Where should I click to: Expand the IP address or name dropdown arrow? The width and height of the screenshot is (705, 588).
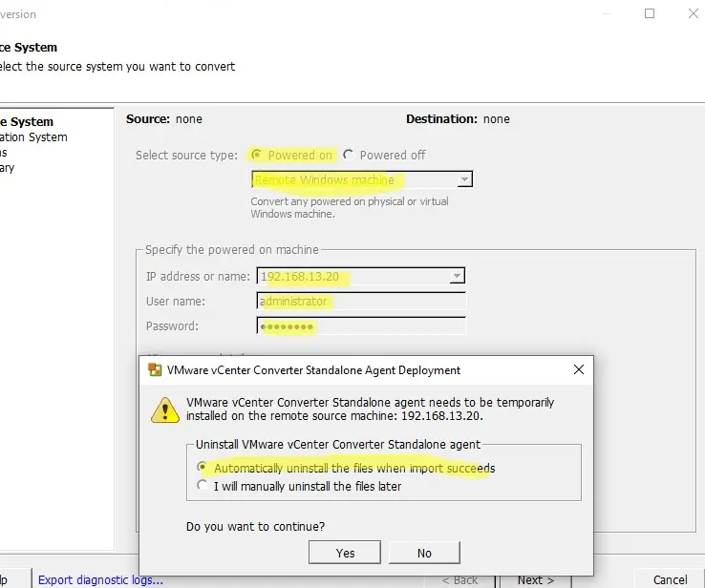coord(457,276)
